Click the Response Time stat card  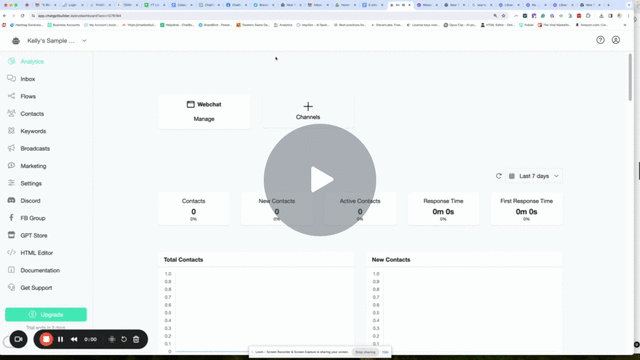pyautogui.click(x=443, y=209)
